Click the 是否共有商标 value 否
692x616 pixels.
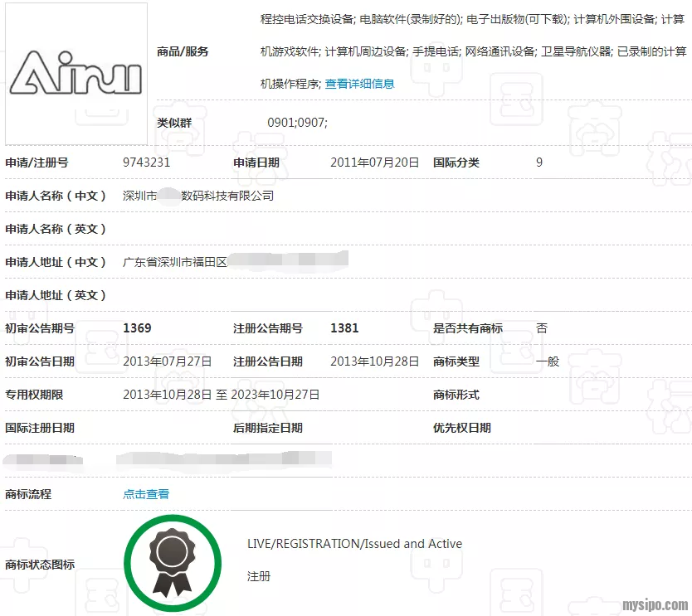click(542, 328)
